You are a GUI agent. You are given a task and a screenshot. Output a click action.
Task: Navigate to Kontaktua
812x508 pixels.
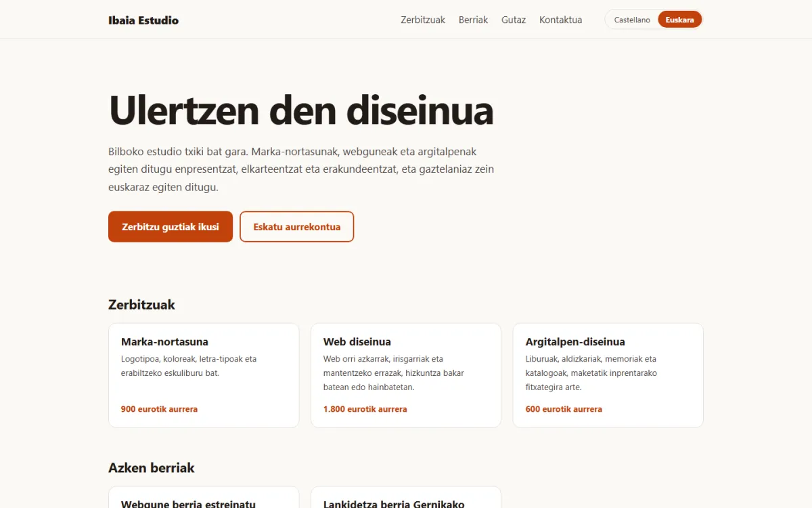(560, 20)
